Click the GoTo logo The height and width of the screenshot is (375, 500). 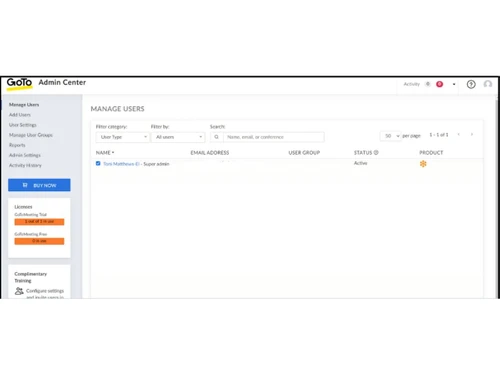click(x=19, y=83)
